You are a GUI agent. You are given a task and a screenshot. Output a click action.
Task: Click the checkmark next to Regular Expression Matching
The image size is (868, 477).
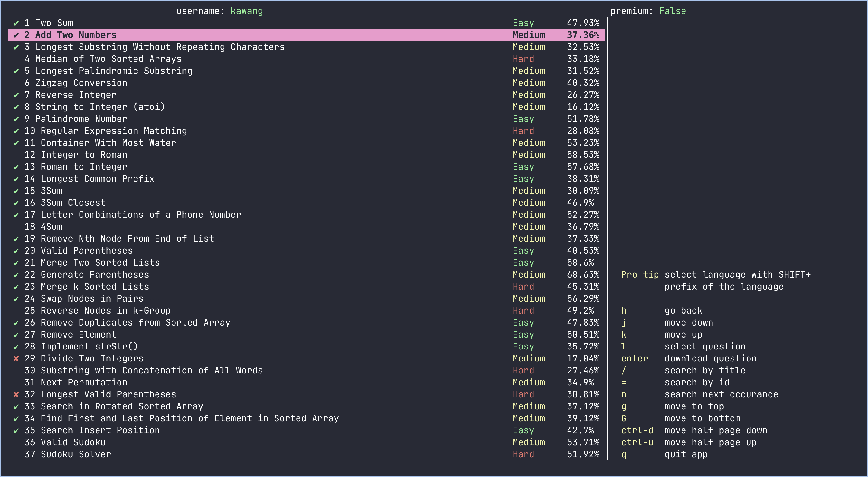tap(16, 131)
